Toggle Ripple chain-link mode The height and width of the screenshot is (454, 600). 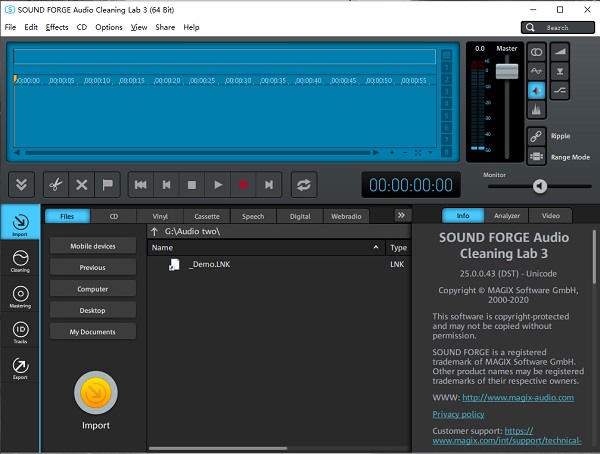(x=536, y=136)
